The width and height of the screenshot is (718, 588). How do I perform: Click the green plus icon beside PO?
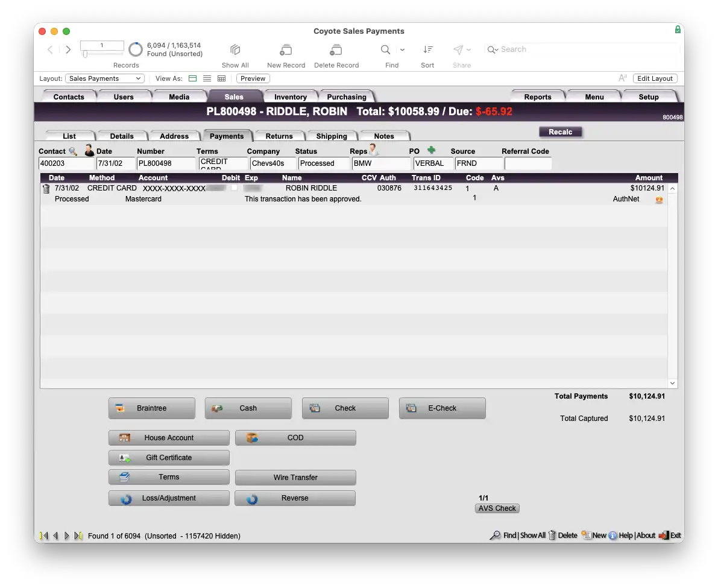point(431,150)
